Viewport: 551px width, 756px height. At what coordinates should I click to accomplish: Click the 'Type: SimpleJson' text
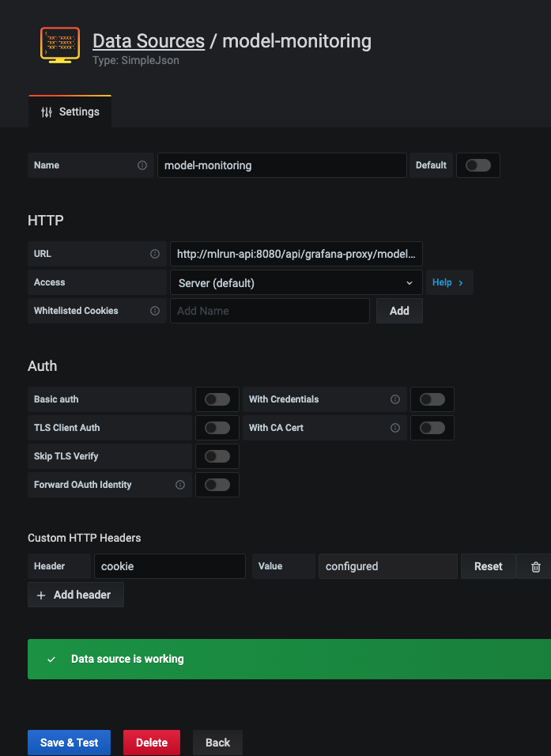click(136, 61)
